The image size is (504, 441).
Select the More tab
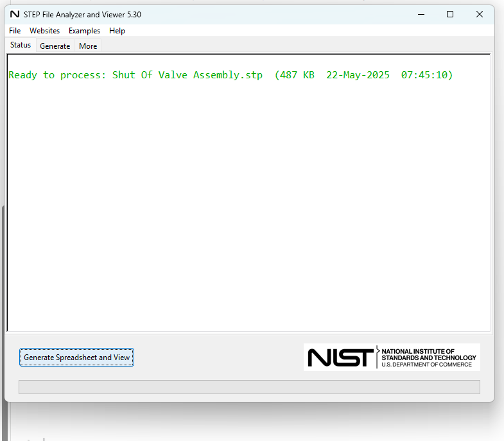point(88,46)
